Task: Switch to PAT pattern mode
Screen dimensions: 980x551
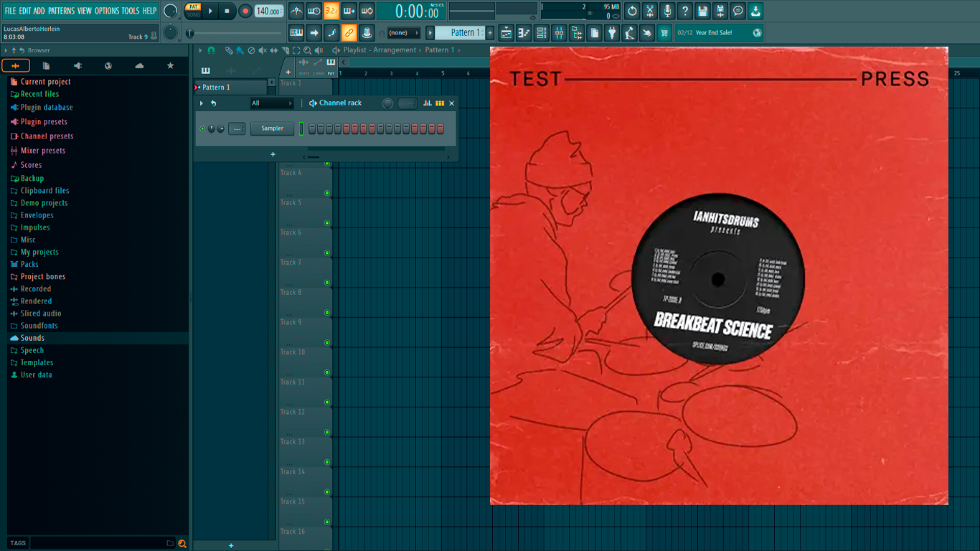Action: pos(193,6)
